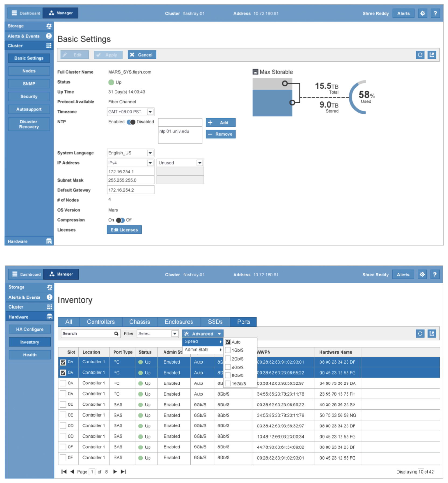Viewport: 448px width, 483px height.
Task: Click the export icon in Basic Settings toolbar
Action: click(x=432, y=55)
